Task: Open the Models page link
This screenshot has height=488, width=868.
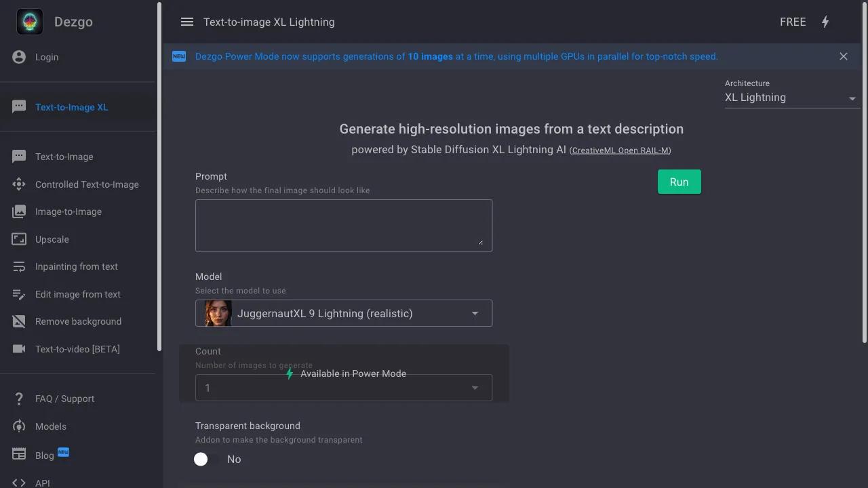Action: click(51, 426)
